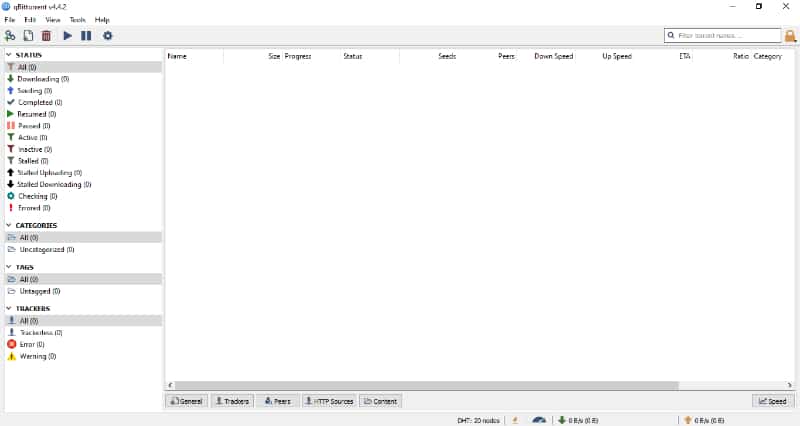
Task: Click the Add Torrent Link toolbar icon
Action: 10,36
